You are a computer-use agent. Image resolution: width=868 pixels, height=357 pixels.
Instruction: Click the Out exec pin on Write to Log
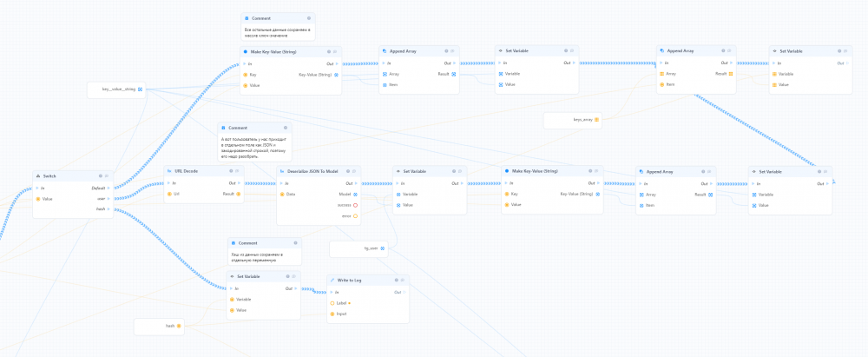(404, 292)
